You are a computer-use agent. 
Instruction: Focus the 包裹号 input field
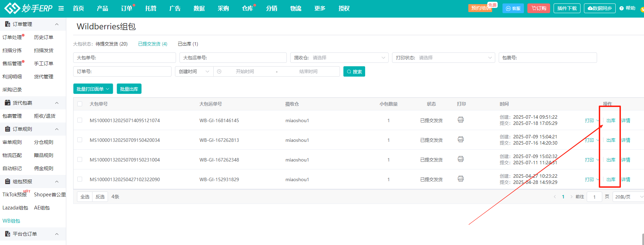coord(548,58)
